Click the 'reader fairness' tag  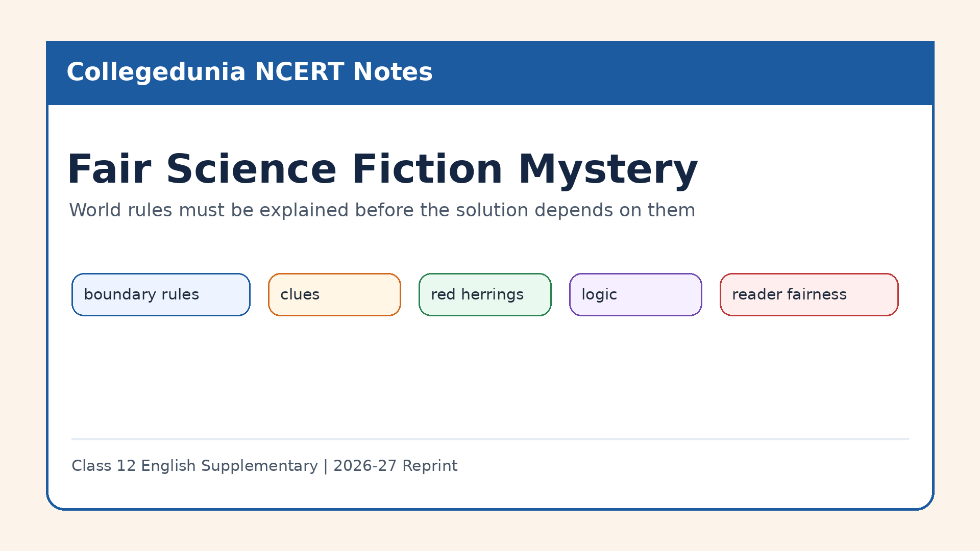click(x=809, y=294)
